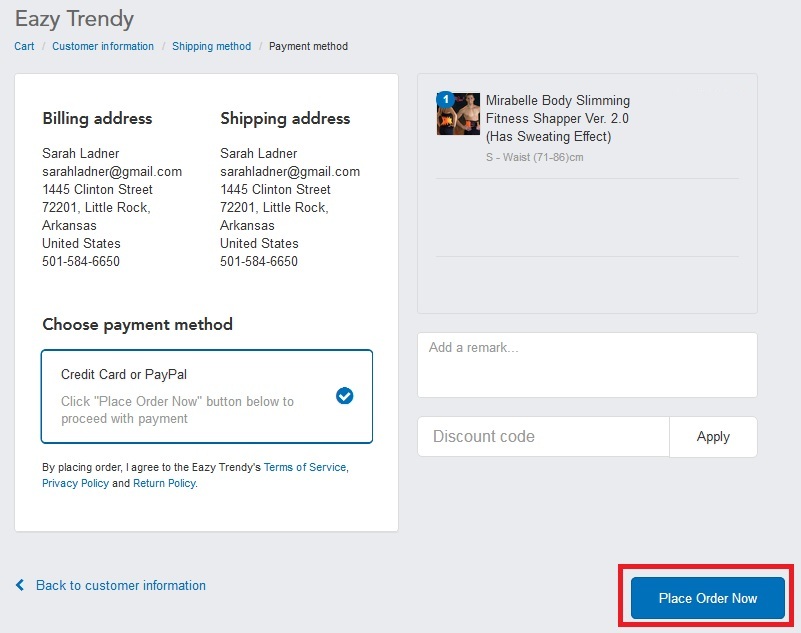The height and width of the screenshot is (633, 801).
Task: Click the Add a remark text area
Action: (x=587, y=365)
